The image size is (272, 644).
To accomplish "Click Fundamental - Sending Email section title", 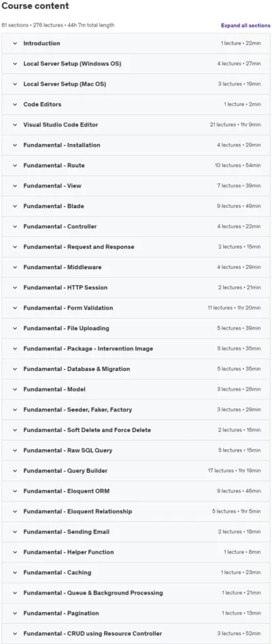I will click(66, 532).
